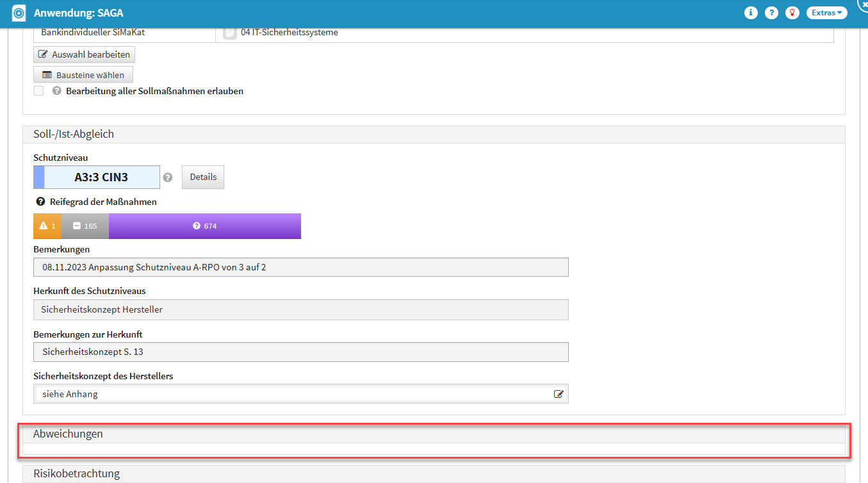Click the Auswahl bearbeiten button
868x483 pixels.
pyautogui.click(x=84, y=54)
